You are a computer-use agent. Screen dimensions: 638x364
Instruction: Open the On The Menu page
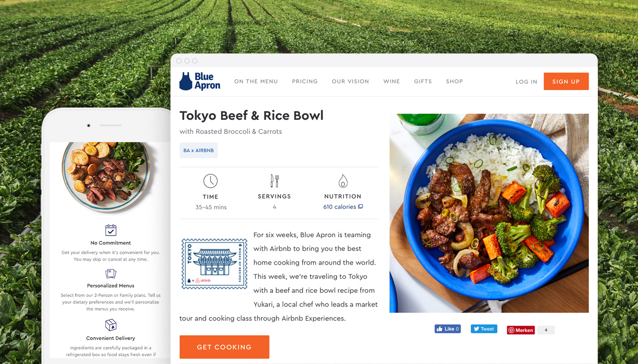point(256,82)
